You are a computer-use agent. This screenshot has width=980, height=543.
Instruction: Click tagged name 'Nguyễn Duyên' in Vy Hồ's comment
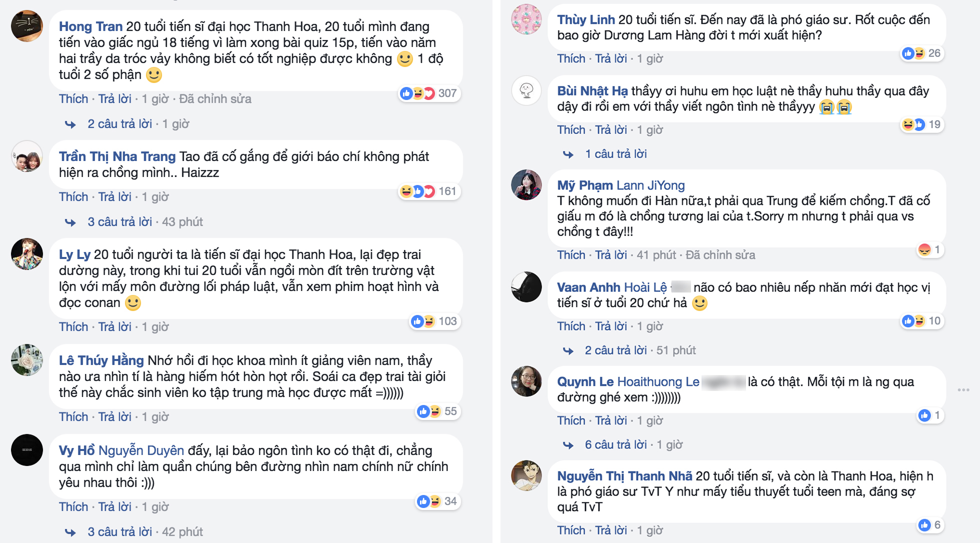coord(141,450)
